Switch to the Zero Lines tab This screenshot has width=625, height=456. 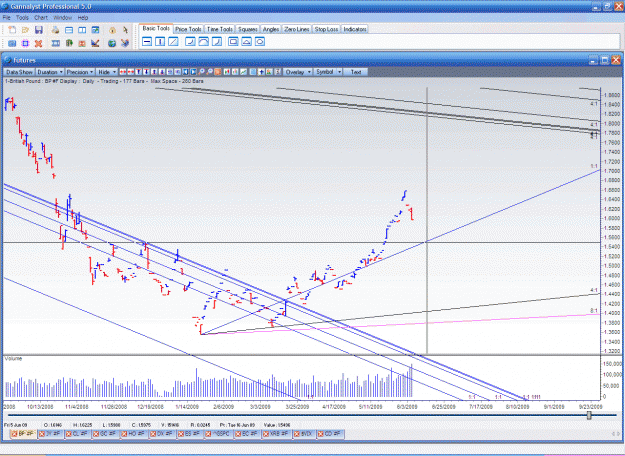297,29
